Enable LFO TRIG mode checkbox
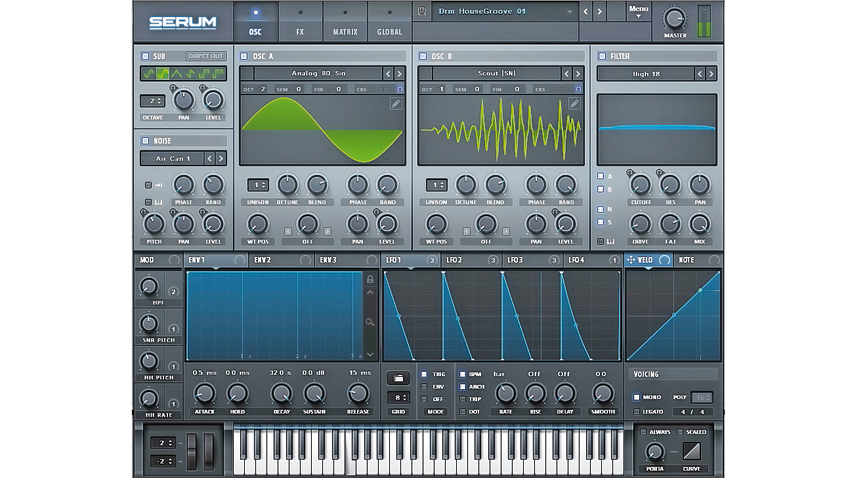 tap(424, 374)
